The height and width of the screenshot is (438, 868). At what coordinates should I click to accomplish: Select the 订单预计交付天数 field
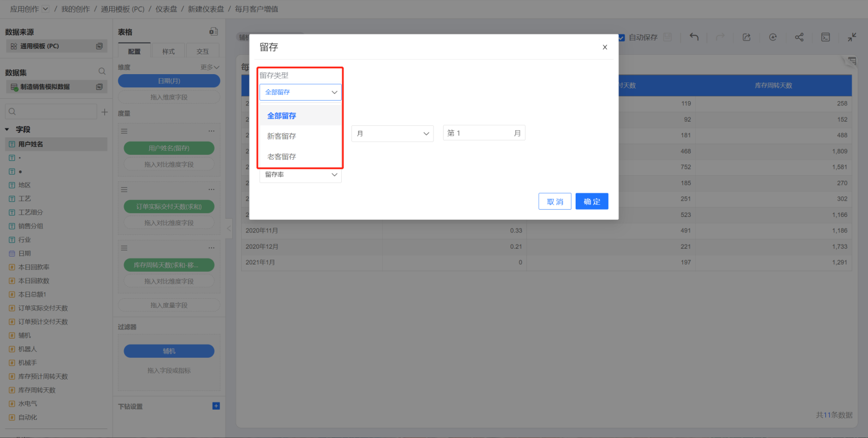(56, 322)
